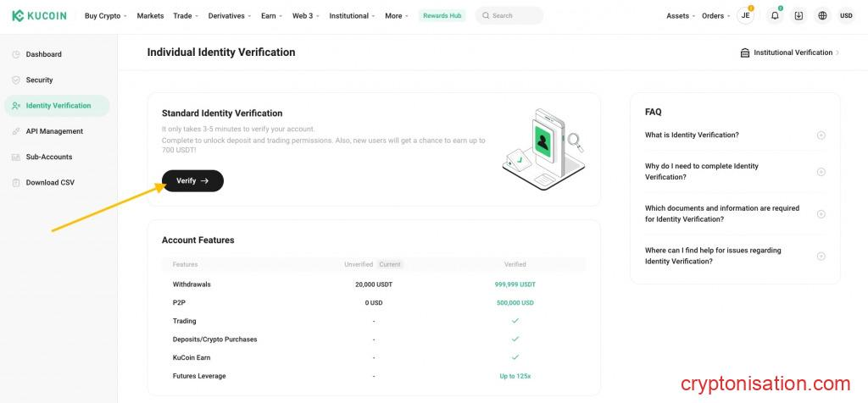868x403 pixels.
Task: Open Dashboard in the sidebar
Action: pos(43,54)
